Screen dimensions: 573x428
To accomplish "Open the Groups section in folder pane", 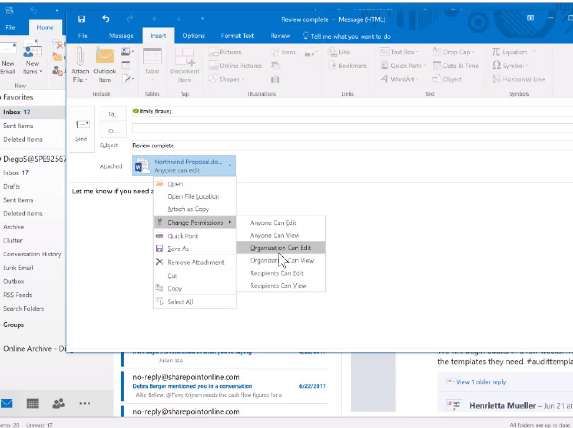I will pyautogui.click(x=14, y=325).
